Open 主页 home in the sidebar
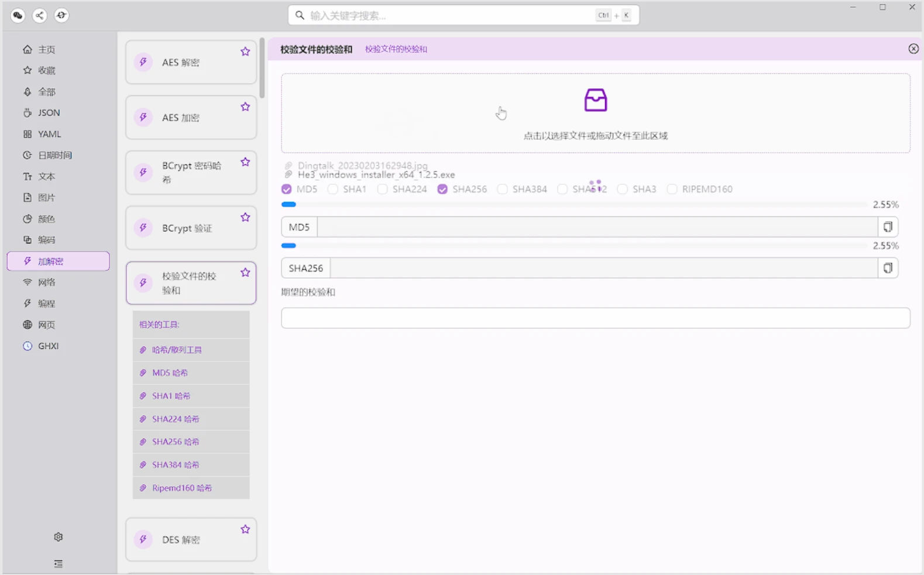 tap(58, 50)
